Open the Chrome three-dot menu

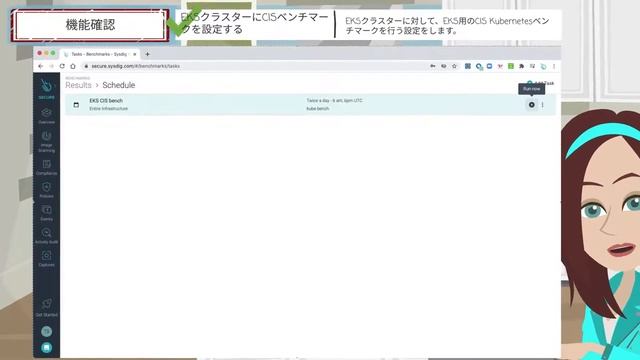coord(554,66)
